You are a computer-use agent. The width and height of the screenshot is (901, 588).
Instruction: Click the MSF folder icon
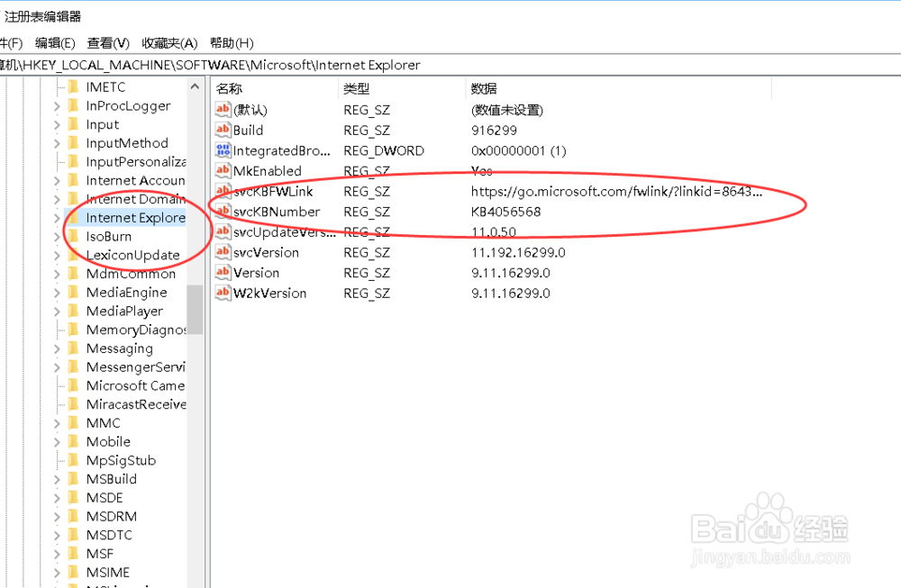[x=73, y=554]
